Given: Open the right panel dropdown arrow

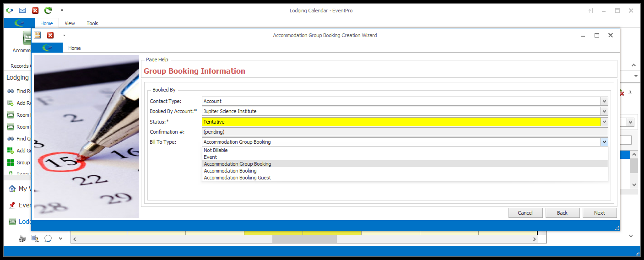Looking at the screenshot, I should 630,122.
